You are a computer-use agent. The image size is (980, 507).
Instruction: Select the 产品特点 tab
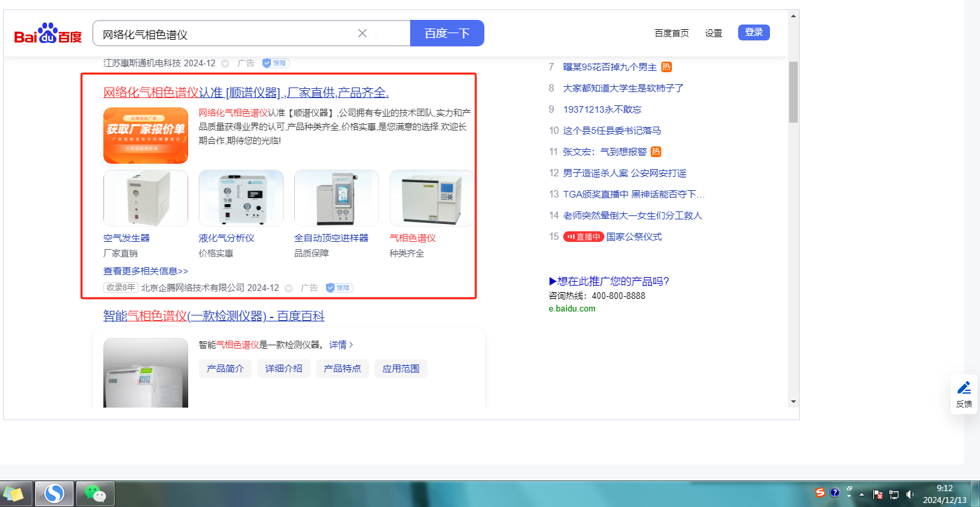point(343,368)
